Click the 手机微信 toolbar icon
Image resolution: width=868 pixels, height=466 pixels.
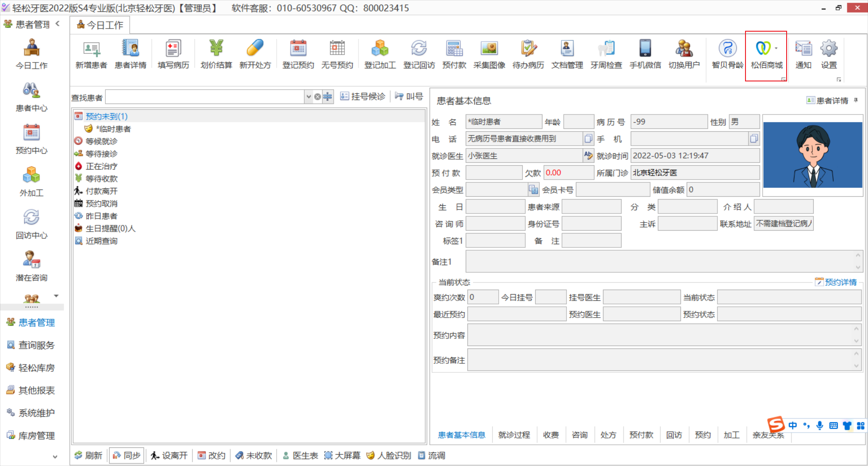click(x=645, y=54)
